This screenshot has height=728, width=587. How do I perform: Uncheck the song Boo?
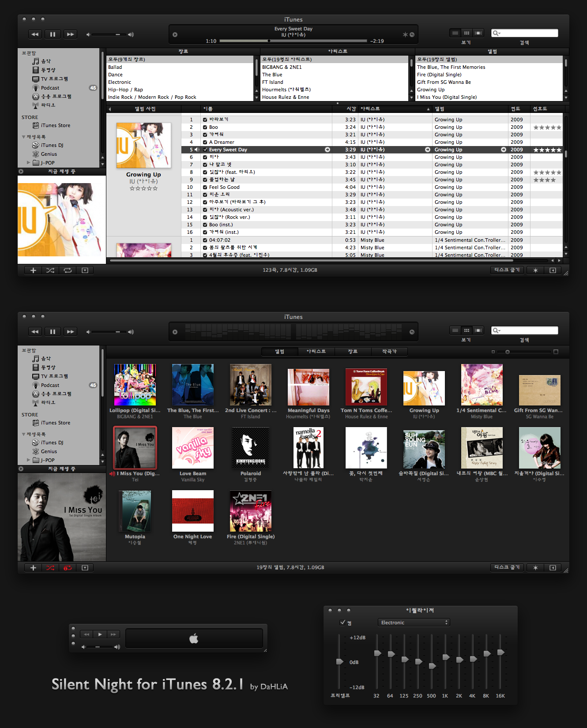click(205, 127)
